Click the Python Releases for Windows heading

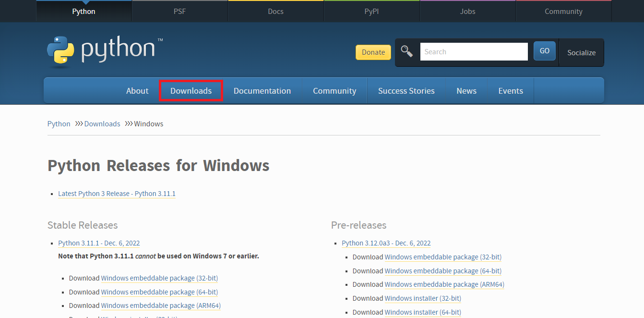click(158, 166)
